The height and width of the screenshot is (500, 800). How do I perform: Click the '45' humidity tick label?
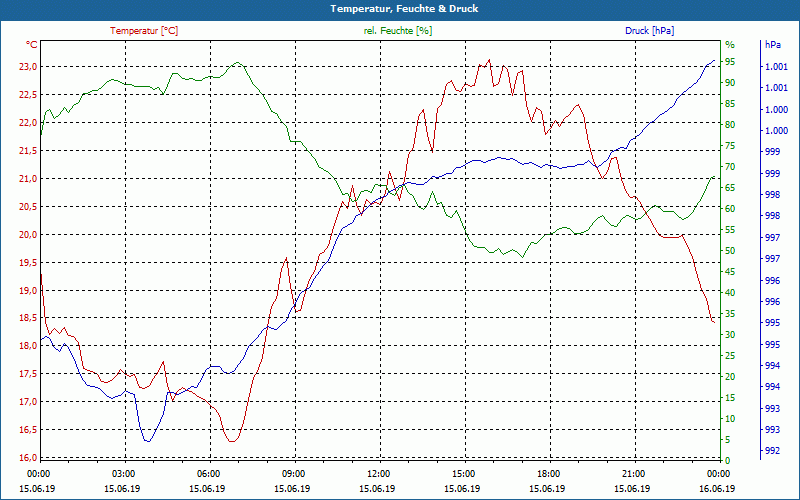click(730, 272)
